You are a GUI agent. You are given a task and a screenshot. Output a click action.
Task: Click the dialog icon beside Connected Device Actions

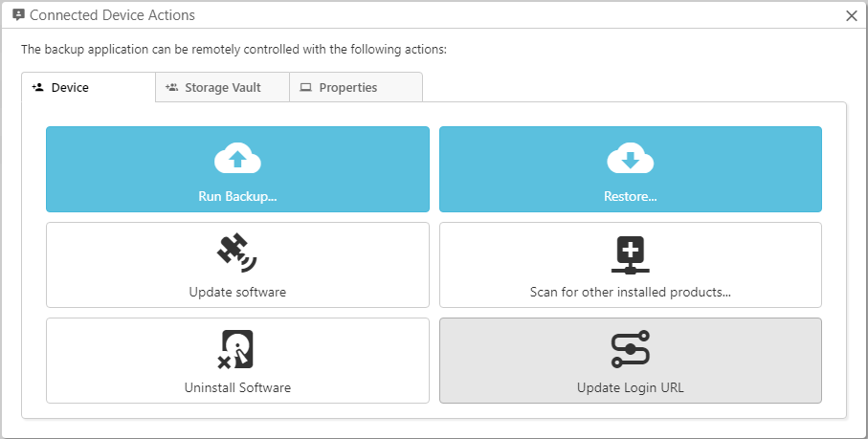(x=18, y=15)
